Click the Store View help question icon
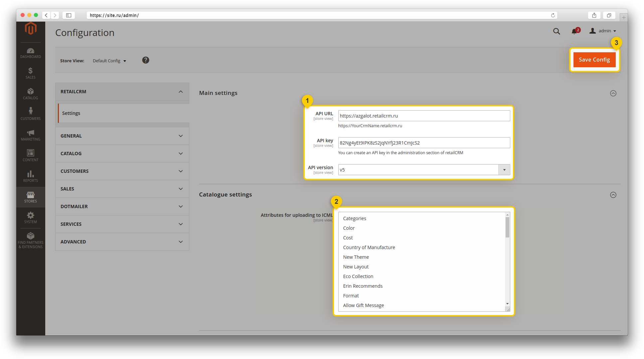Image resolution: width=644 pixels, height=359 pixels. pos(146,60)
